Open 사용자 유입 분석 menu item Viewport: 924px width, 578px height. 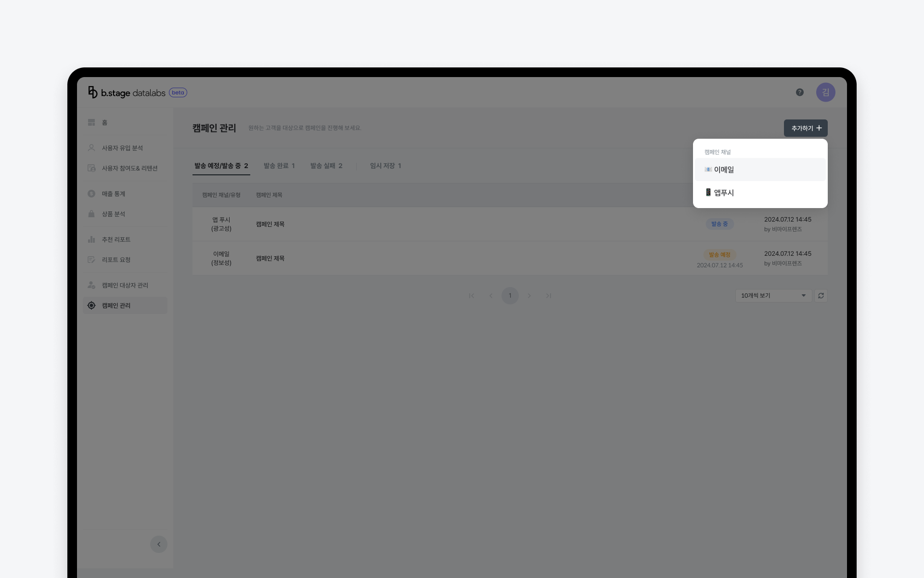coord(125,148)
